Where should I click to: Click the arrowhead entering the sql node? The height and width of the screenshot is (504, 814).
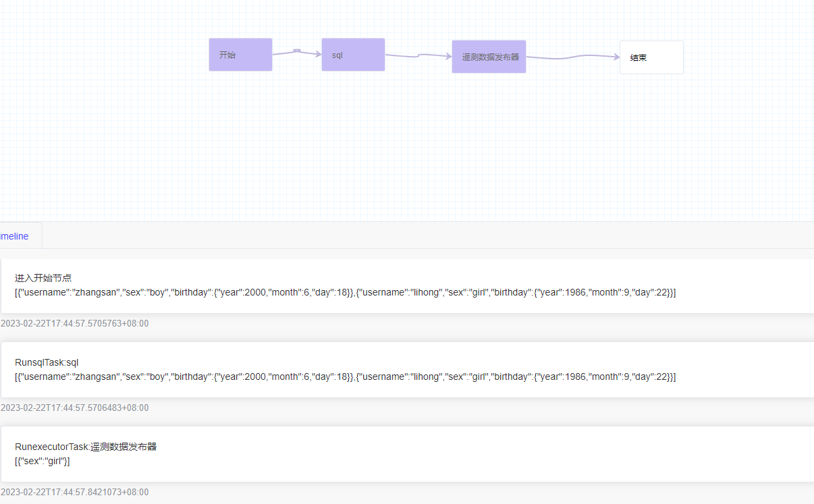317,54
